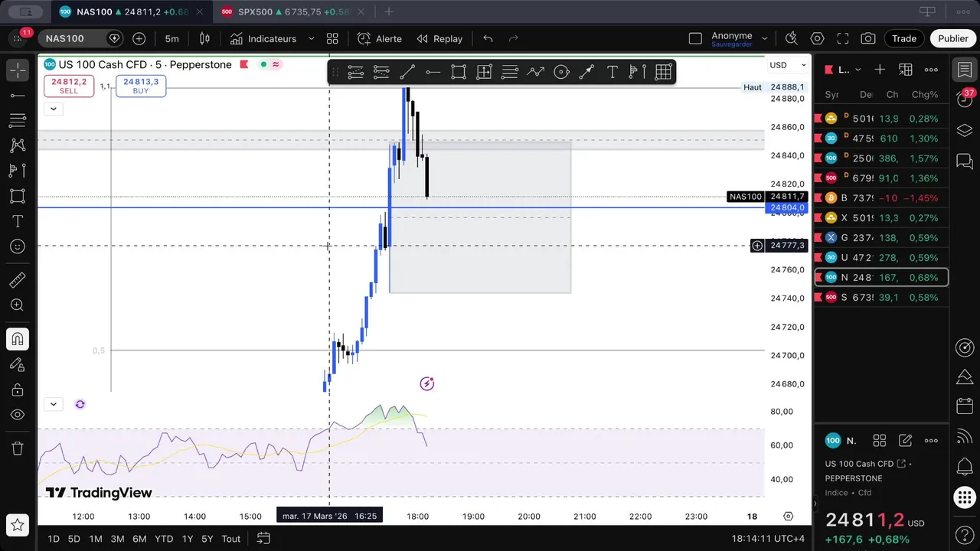
Task: Open geometric shapes tools in sidebar
Action: 17,196
